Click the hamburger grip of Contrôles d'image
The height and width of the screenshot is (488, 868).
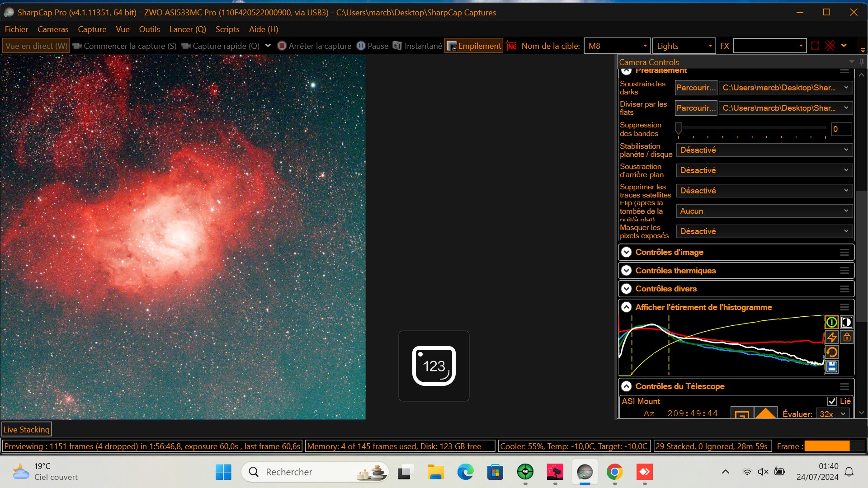844,252
